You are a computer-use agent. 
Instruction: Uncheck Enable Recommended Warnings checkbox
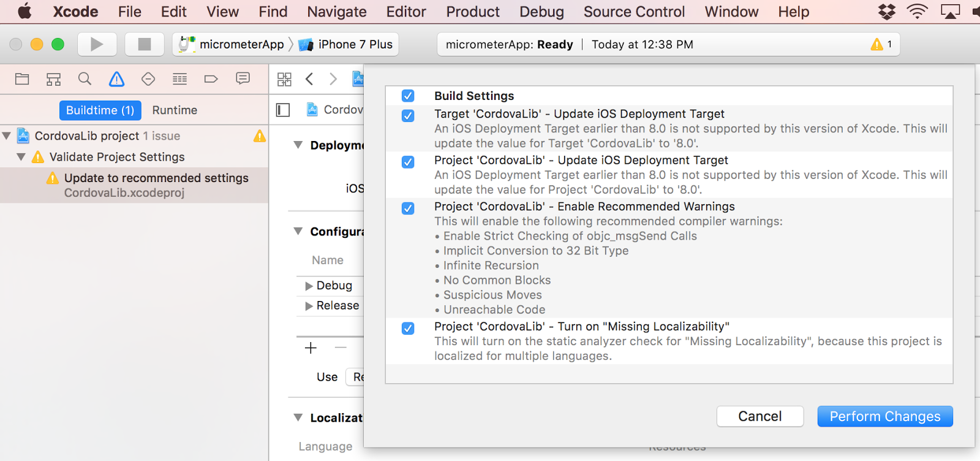(x=408, y=208)
